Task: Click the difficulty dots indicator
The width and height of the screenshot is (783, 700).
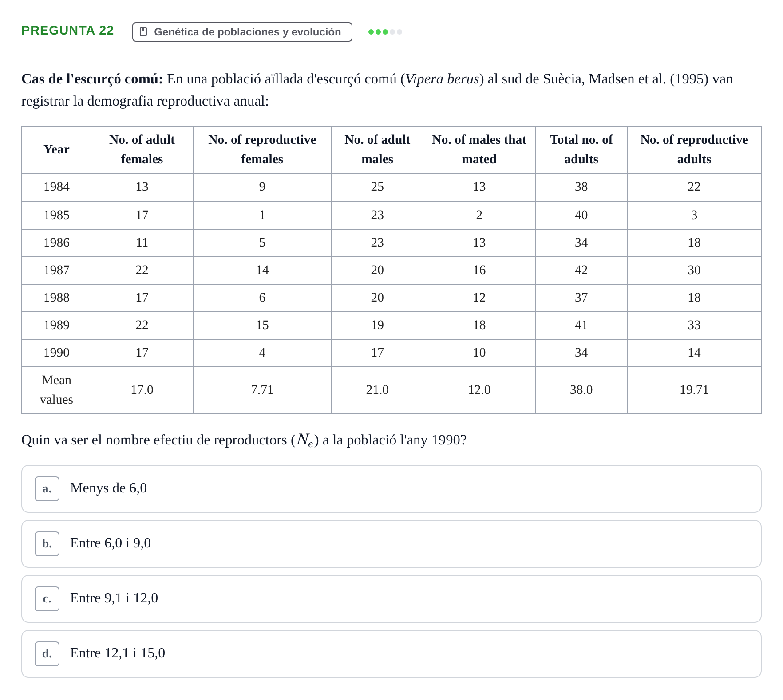Action: click(385, 32)
